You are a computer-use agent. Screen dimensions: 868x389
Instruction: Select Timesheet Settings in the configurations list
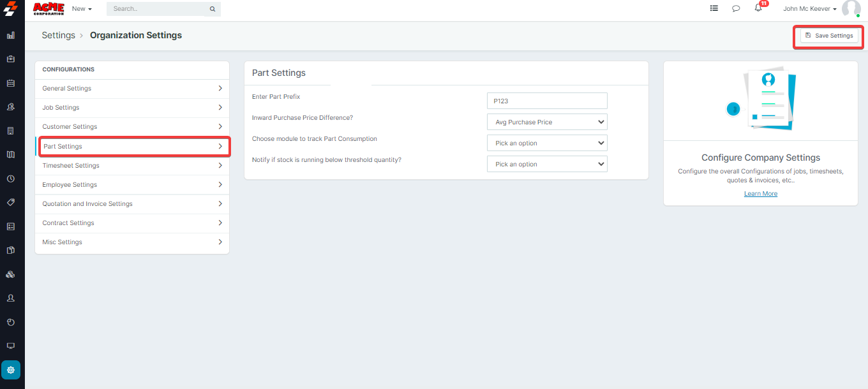132,165
